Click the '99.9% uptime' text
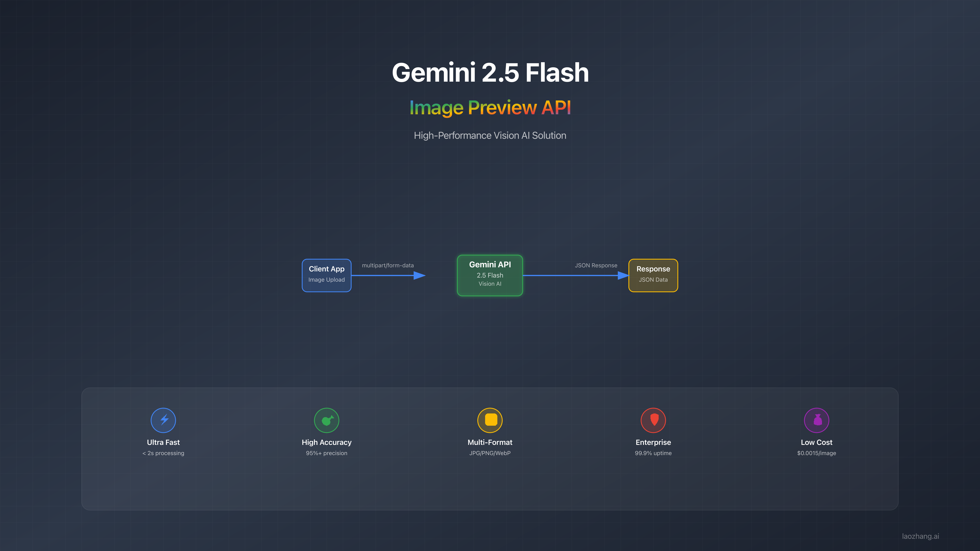Viewport: 980px width, 551px height. click(653, 453)
